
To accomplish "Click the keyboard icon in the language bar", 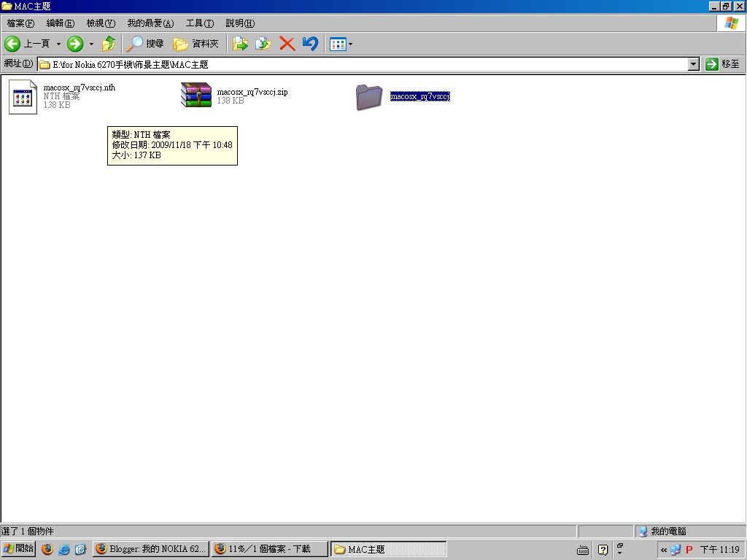I will pyautogui.click(x=583, y=551).
